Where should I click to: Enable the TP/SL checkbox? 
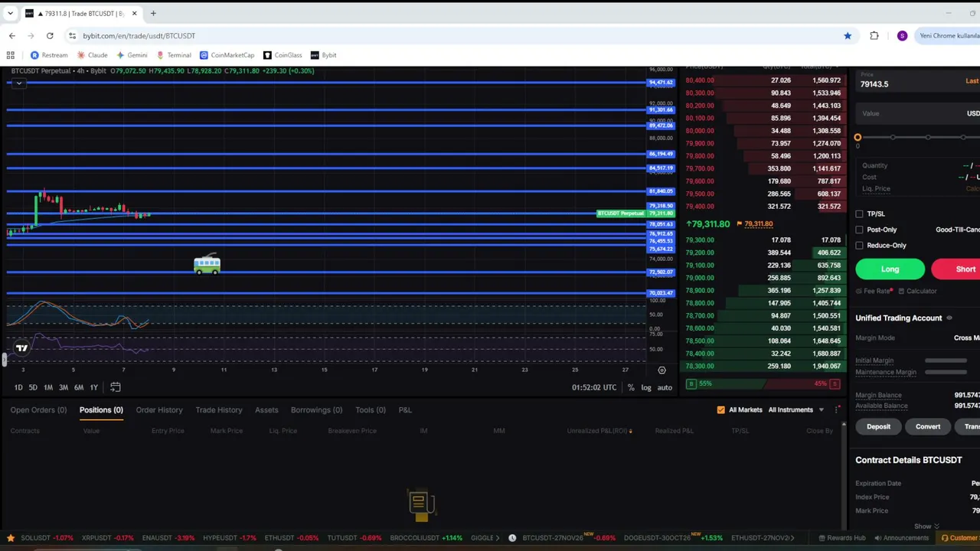click(859, 214)
